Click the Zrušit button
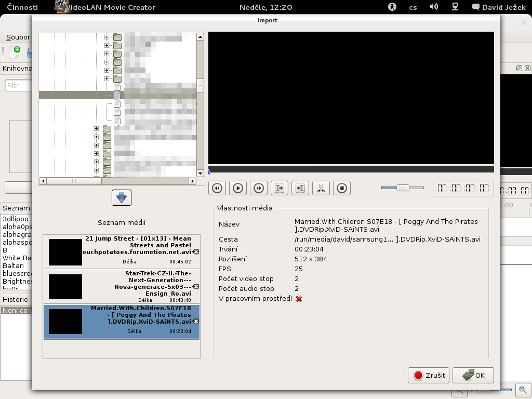 tap(429, 375)
